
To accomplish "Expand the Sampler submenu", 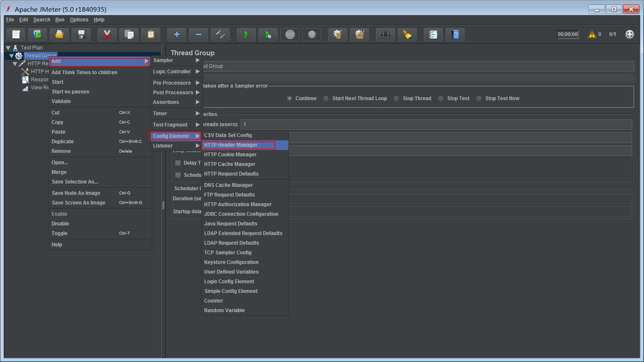I will (177, 60).
